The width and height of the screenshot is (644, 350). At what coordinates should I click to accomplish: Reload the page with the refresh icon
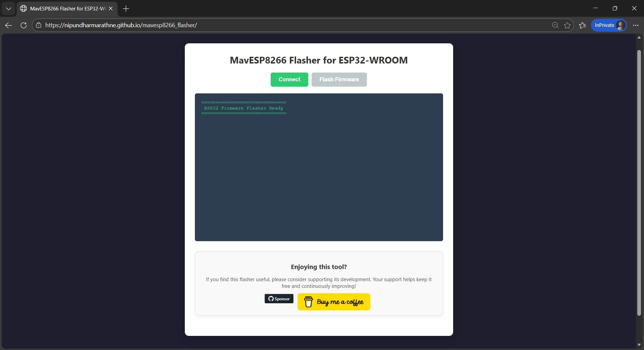click(23, 25)
